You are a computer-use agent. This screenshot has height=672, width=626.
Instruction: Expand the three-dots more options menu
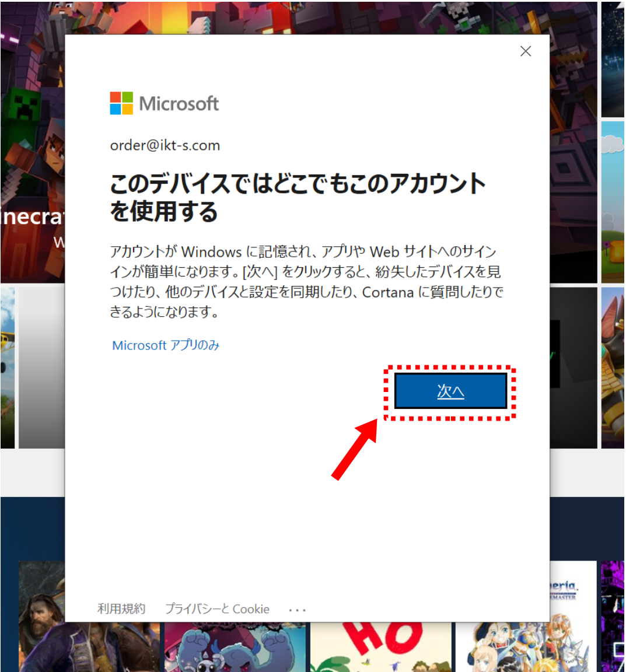point(297,610)
